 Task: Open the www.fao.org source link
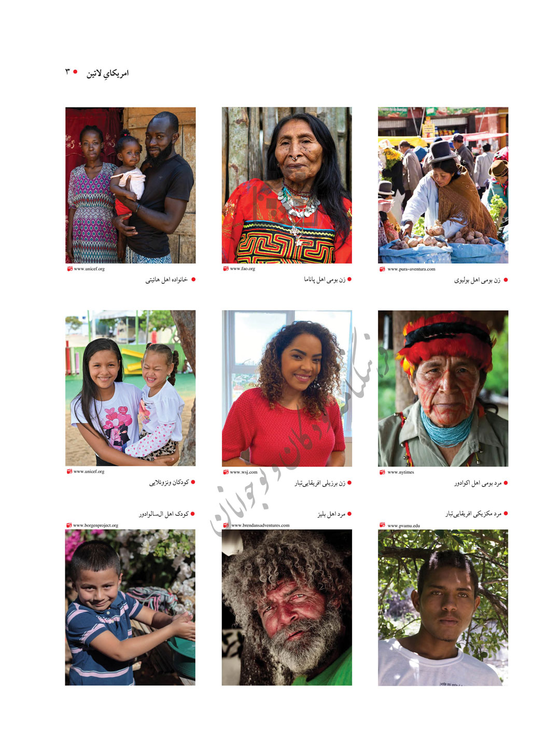(x=243, y=269)
